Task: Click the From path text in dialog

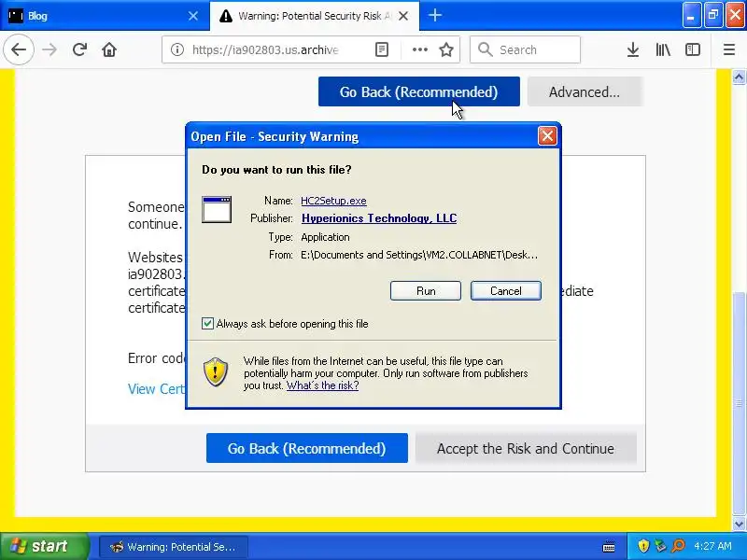Action: pos(419,255)
